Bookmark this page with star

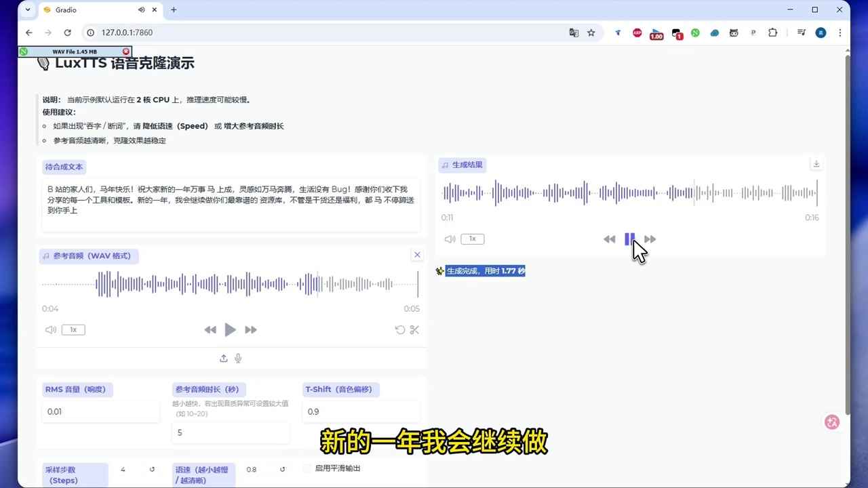tap(591, 33)
